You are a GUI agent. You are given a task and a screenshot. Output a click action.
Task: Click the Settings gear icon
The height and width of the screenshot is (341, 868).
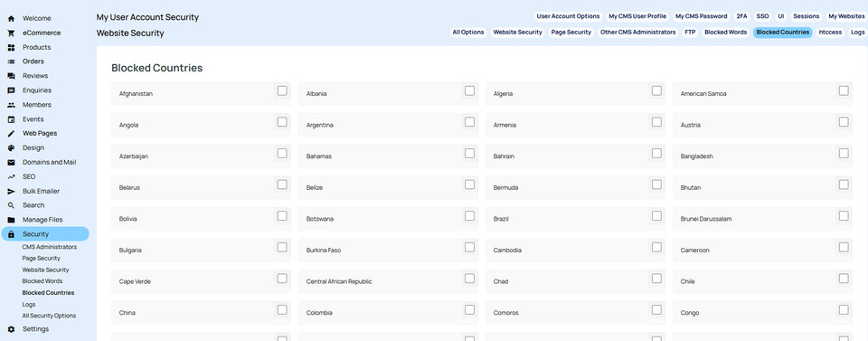[x=11, y=329]
